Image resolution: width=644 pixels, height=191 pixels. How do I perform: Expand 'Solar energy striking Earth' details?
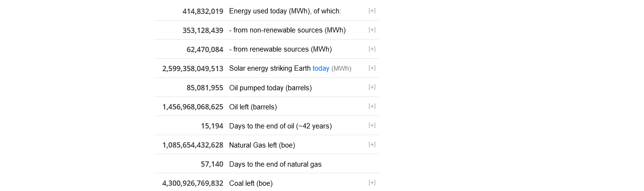tap(372, 68)
